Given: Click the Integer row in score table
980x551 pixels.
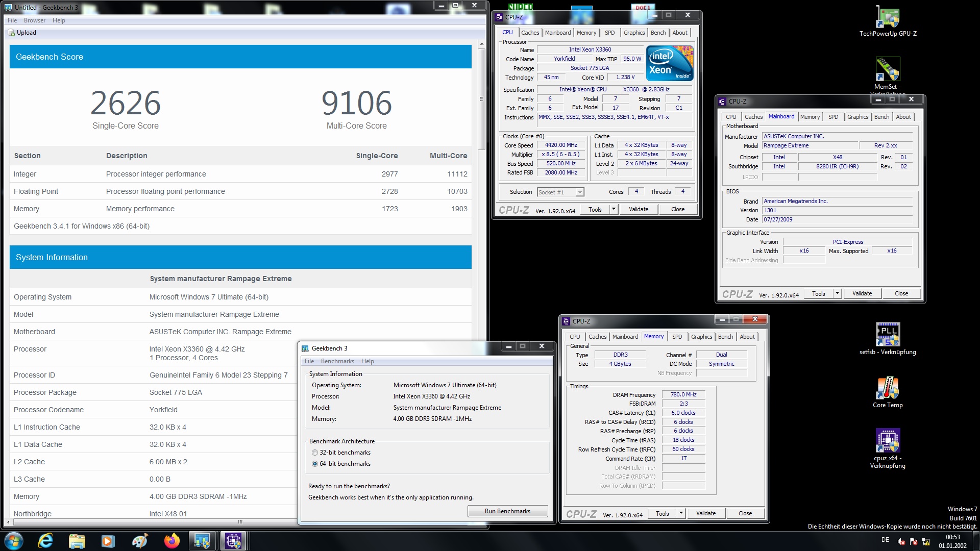Looking at the screenshot, I should tap(240, 174).
